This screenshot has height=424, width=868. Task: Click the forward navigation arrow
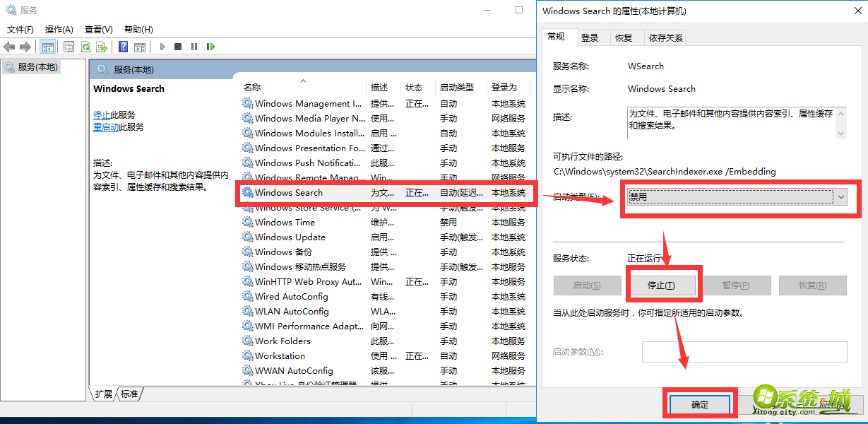(25, 47)
